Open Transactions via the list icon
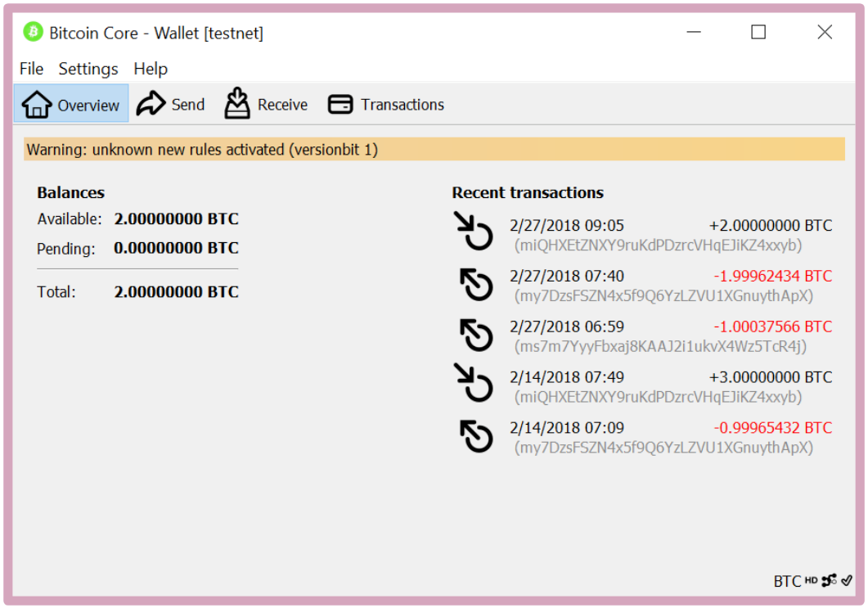This screenshot has height=608, width=868. click(340, 103)
